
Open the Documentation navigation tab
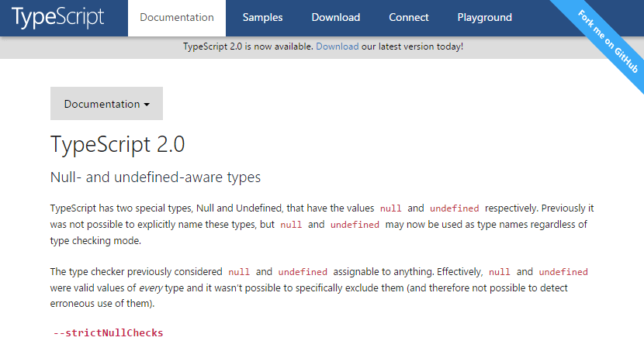pyautogui.click(x=177, y=18)
